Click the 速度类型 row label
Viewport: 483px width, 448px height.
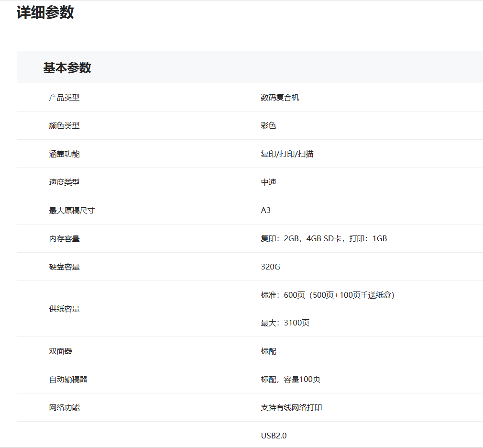coord(64,182)
